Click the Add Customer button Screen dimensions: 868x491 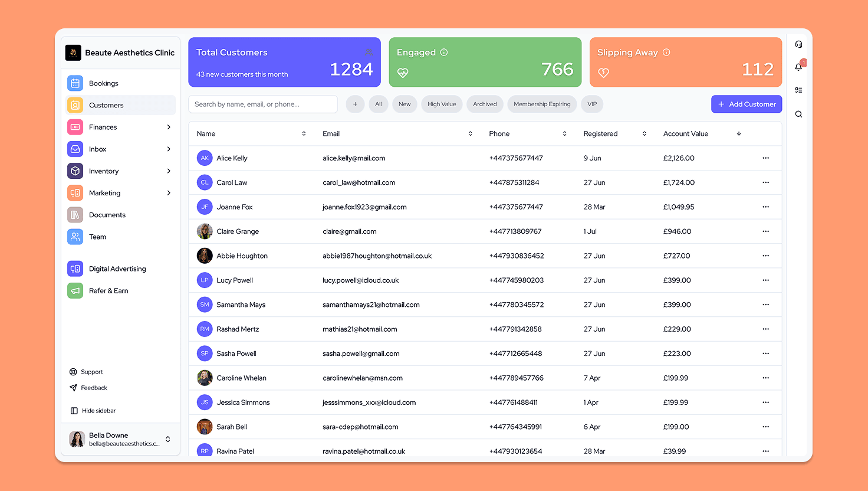(747, 104)
